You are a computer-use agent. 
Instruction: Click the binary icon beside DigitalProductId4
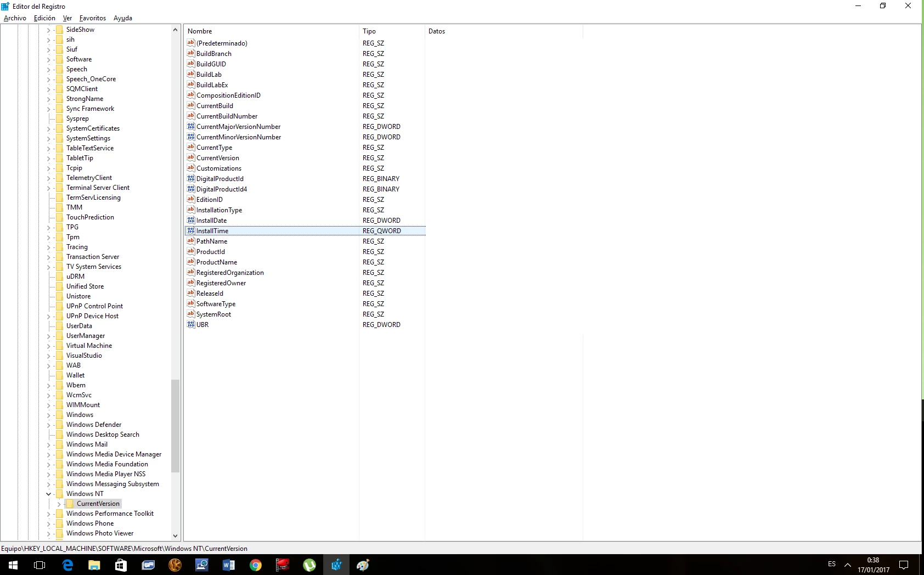coord(191,189)
